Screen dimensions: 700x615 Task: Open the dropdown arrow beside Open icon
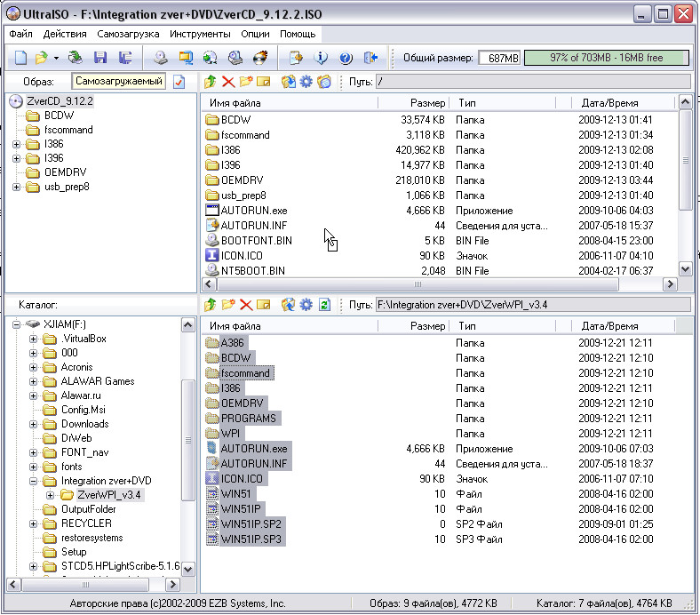(56, 58)
